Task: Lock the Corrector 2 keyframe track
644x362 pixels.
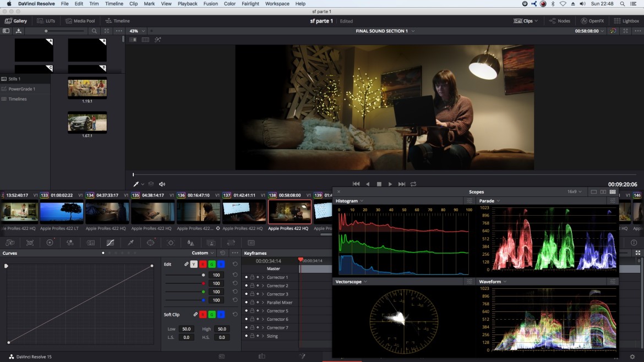Action: click(252, 286)
